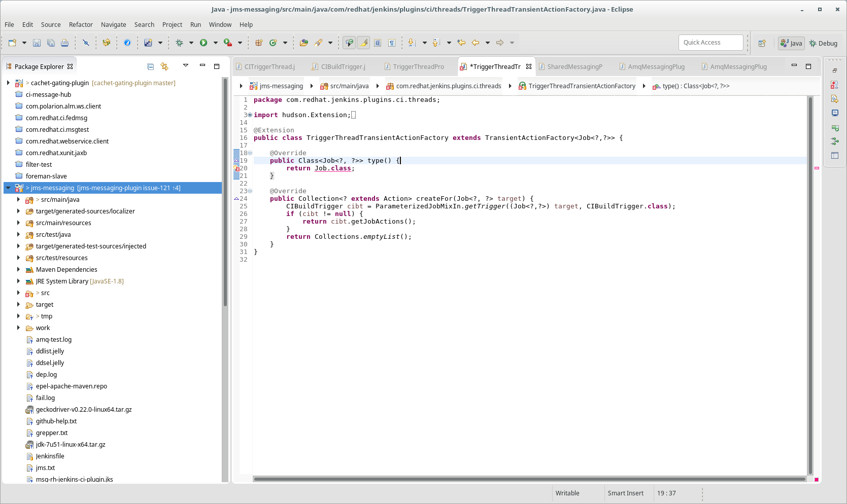Open the New wizard dropdown arrow
The width and height of the screenshot is (847, 504).
pos(24,43)
